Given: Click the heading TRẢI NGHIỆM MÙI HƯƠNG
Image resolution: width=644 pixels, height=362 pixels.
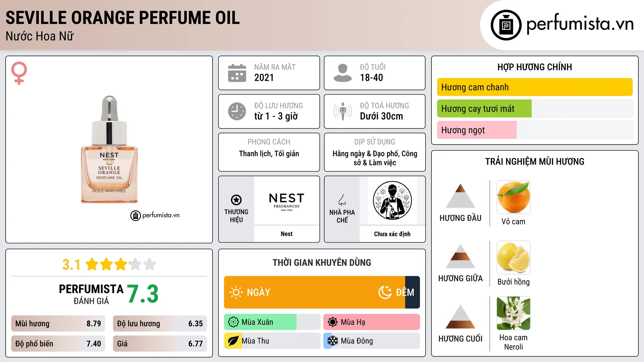Looking at the screenshot, I should (x=535, y=162).
